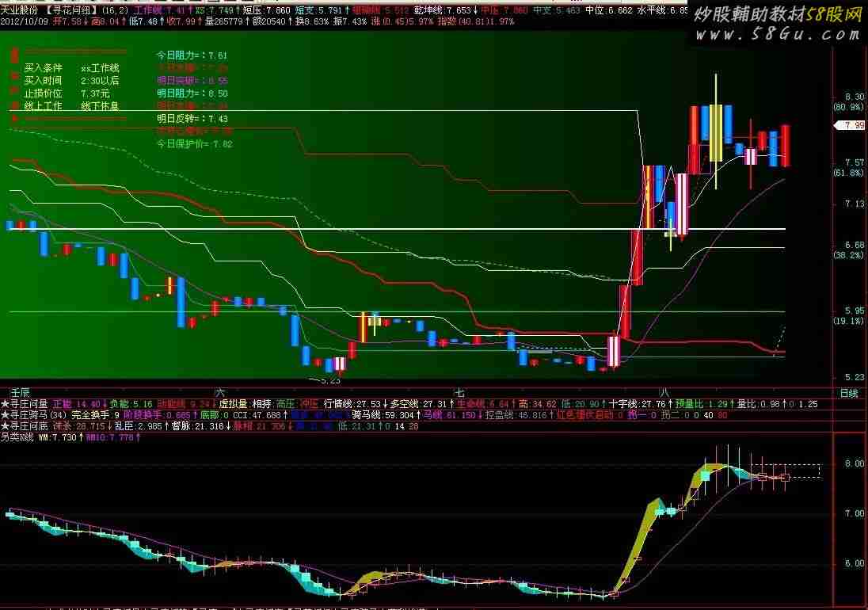This screenshot has width=868, height=610.
Task: Click the 乱臣:2.985 readout
Action: [x=138, y=426]
